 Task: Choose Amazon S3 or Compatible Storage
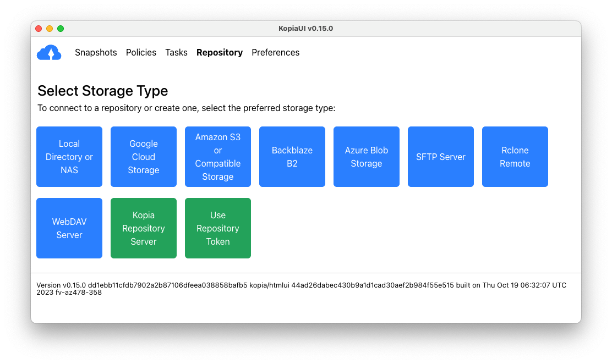pyautogui.click(x=217, y=157)
